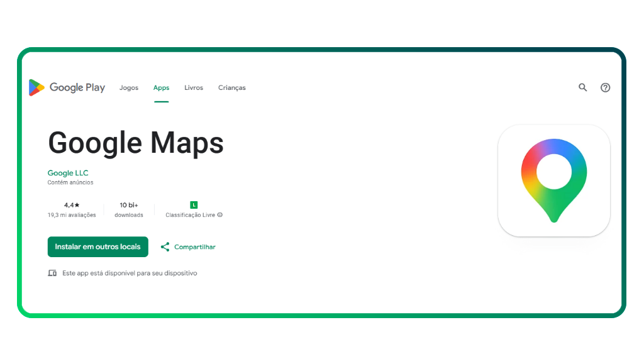Click the Google Maps title heading
The height and width of the screenshot is (337, 644).
pyautogui.click(x=136, y=143)
